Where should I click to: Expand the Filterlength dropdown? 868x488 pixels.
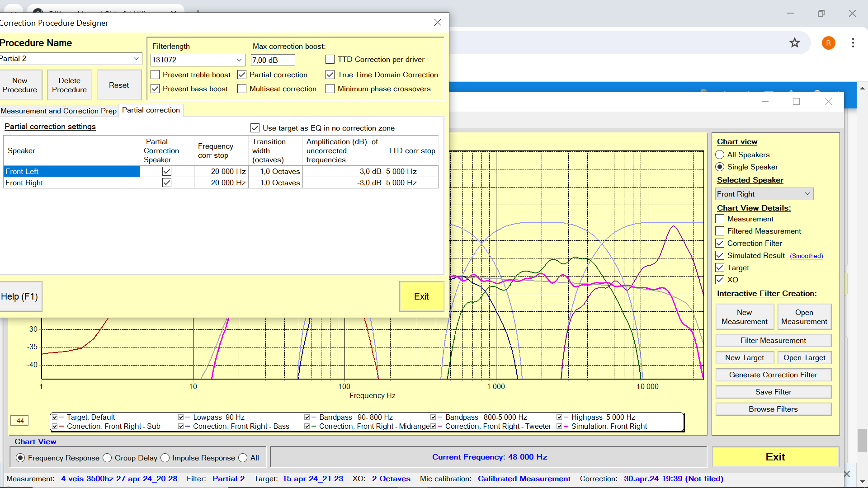pos(239,60)
